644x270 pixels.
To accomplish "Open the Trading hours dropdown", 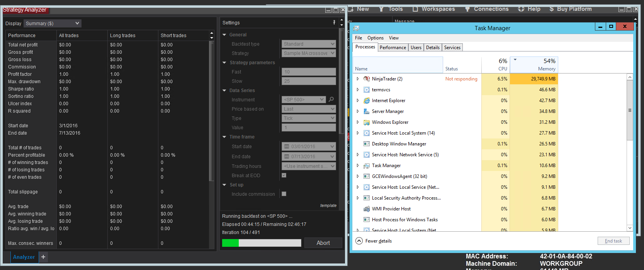I will 309,166.
